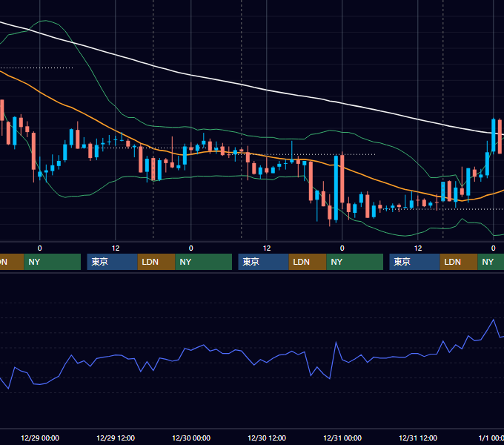
Task: Select the NY block spanning 1/1 00:00
Action: (491, 262)
